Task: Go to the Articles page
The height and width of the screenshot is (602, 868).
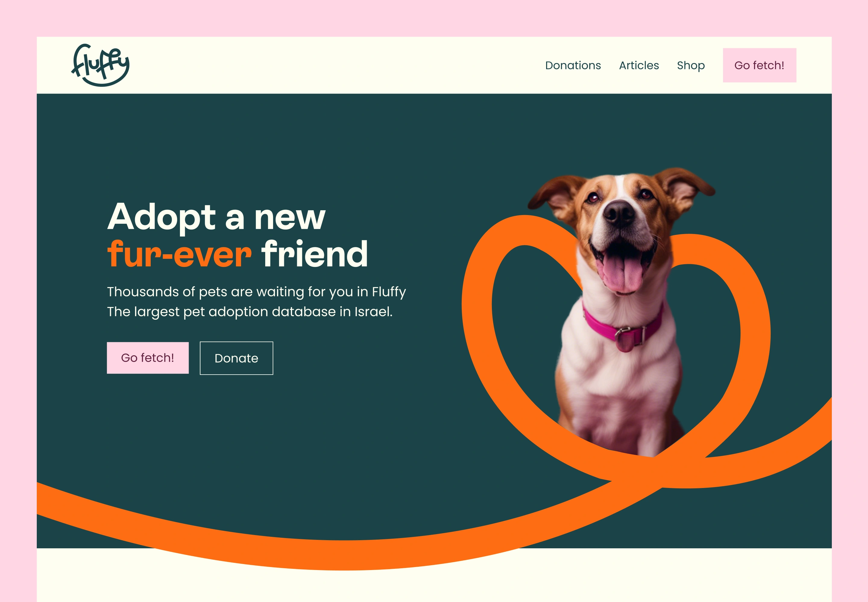Action: click(x=639, y=65)
